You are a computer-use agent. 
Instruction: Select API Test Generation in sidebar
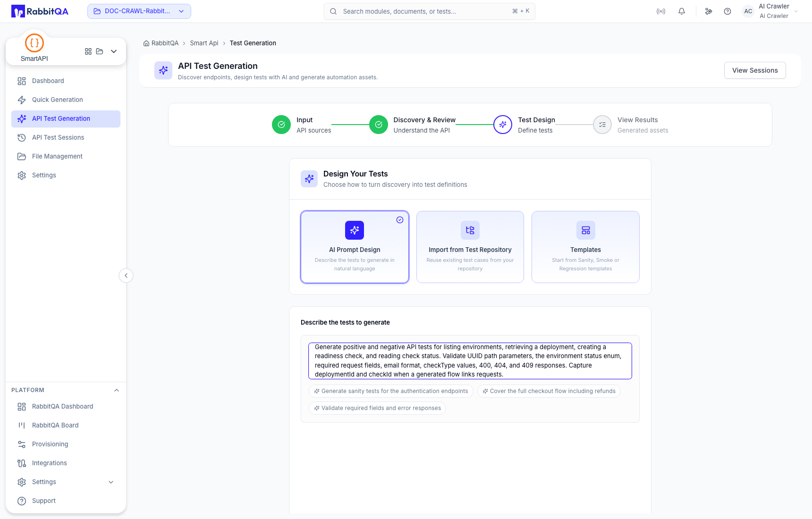click(66, 119)
